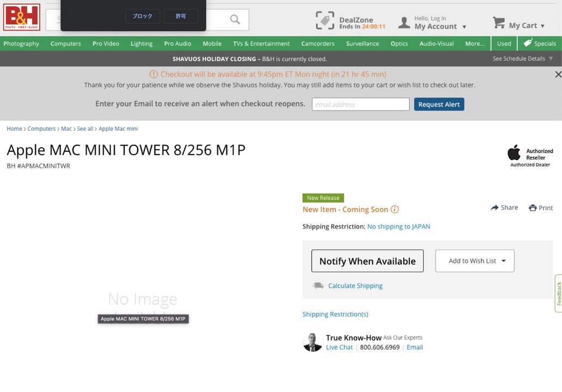Screen dimensions: 562x392
Task: Click phone number 800.606.6969
Action: point(380,347)
